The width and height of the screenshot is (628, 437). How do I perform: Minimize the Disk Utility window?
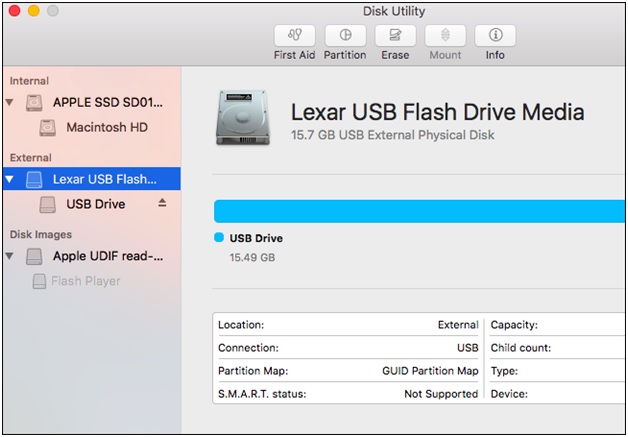coord(33,11)
